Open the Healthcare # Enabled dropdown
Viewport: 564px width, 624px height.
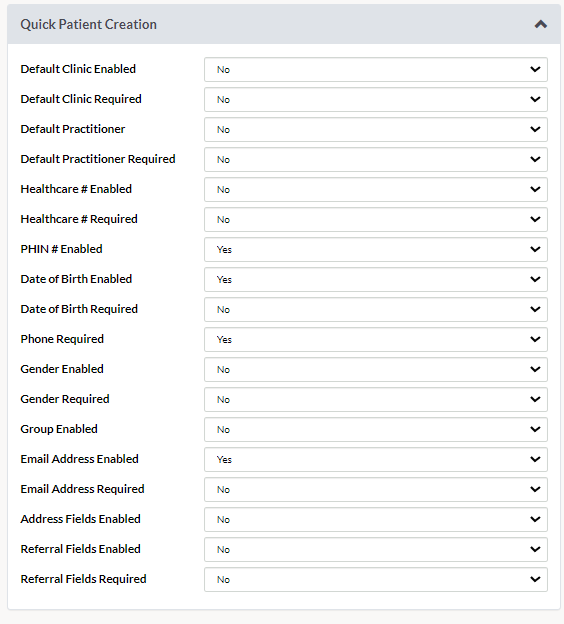point(376,189)
